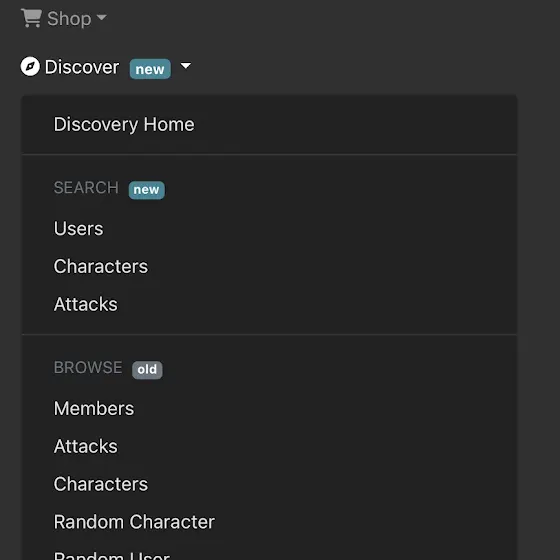This screenshot has width=560, height=560.
Task: Click the old badge next to BROWSE
Action: pyautogui.click(x=147, y=370)
